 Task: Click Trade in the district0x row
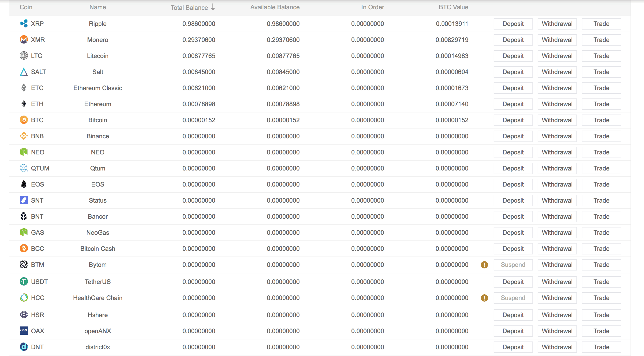(602, 347)
